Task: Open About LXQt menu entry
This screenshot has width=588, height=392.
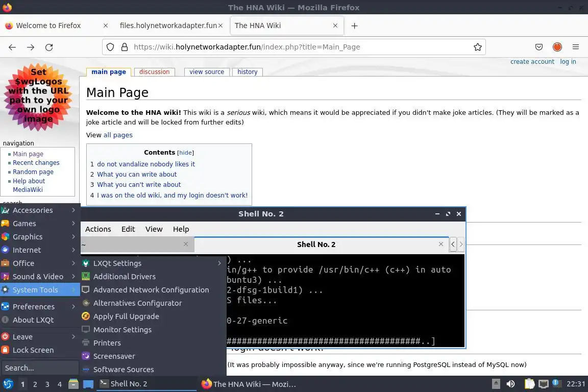Action: point(40,320)
